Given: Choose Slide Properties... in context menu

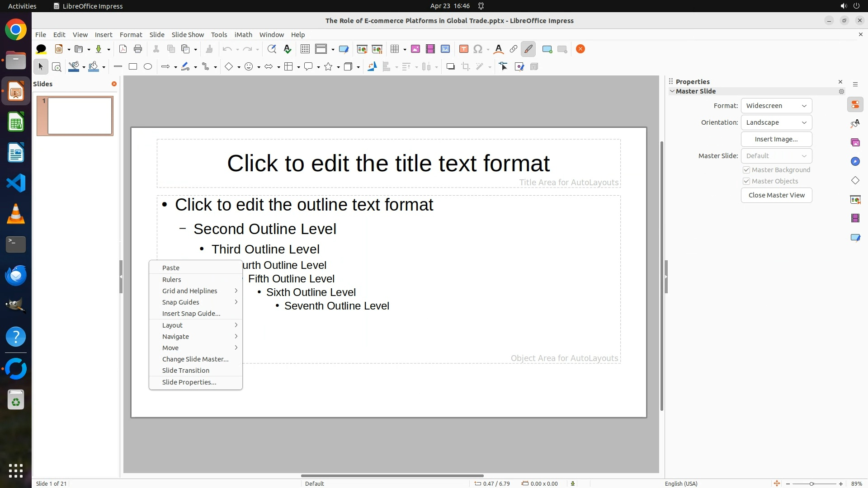Looking at the screenshot, I should click(x=189, y=382).
